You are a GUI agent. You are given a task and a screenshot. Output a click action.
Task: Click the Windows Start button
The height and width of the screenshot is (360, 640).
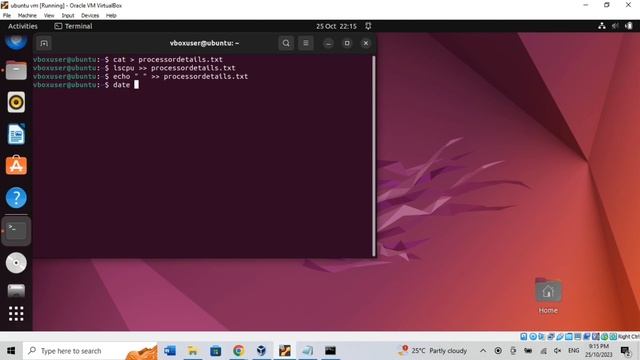point(11,351)
